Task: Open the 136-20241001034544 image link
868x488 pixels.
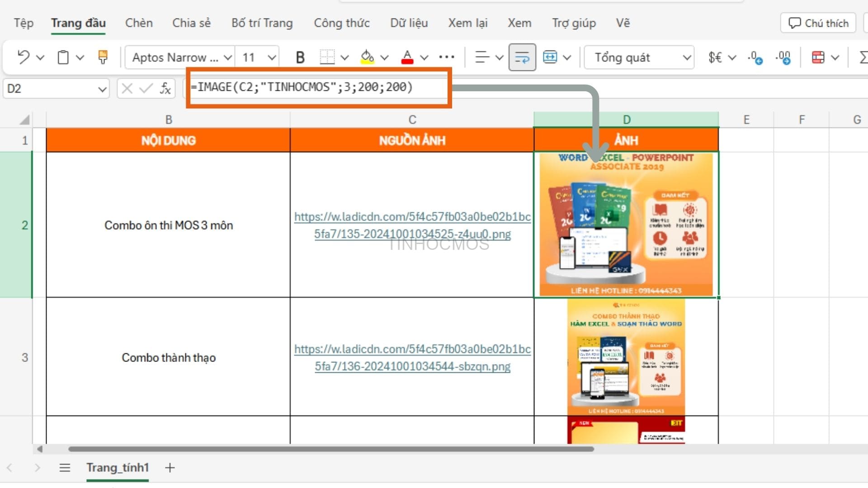Action: click(x=412, y=357)
